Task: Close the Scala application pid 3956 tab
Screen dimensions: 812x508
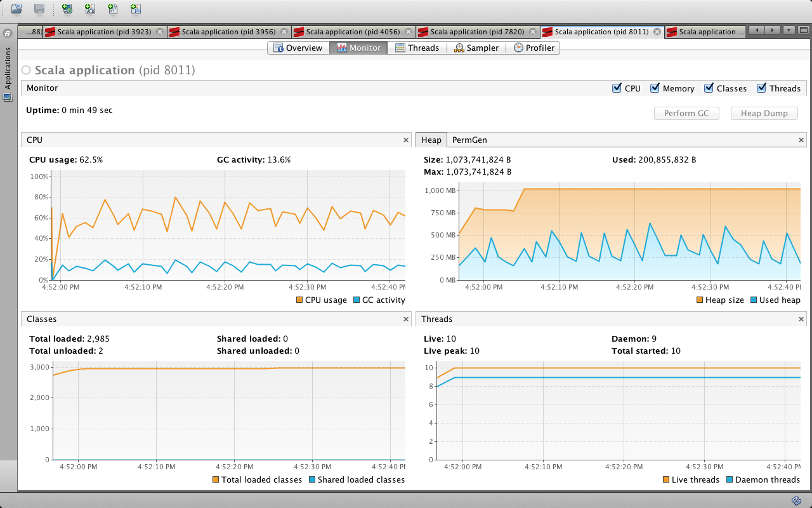Action: point(284,32)
